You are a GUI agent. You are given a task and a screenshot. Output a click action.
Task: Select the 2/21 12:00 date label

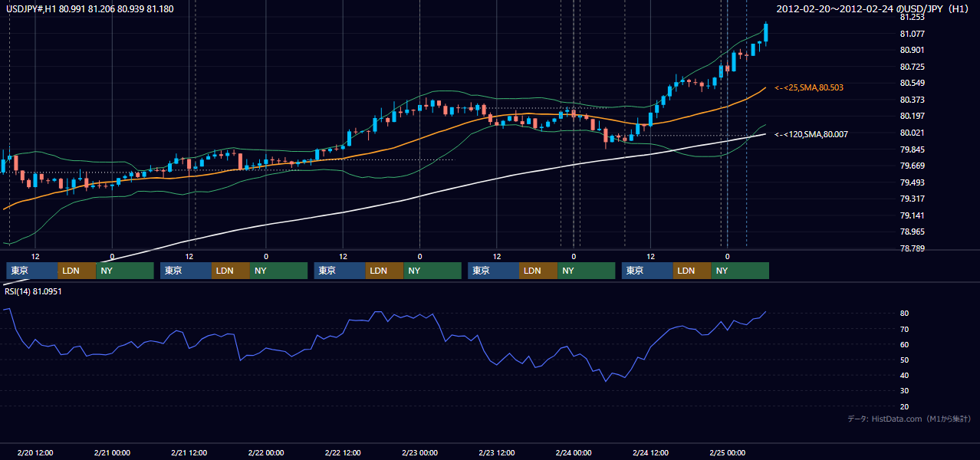pyautogui.click(x=189, y=453)
